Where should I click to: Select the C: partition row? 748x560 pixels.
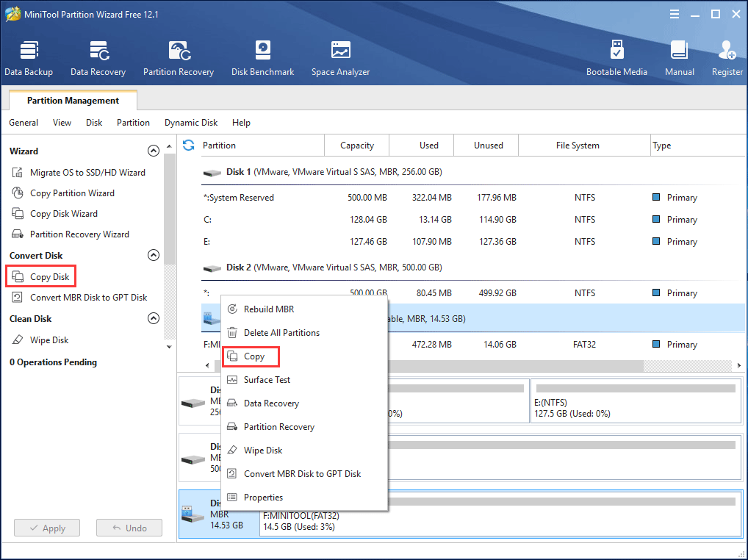click(x=472, y=220)
